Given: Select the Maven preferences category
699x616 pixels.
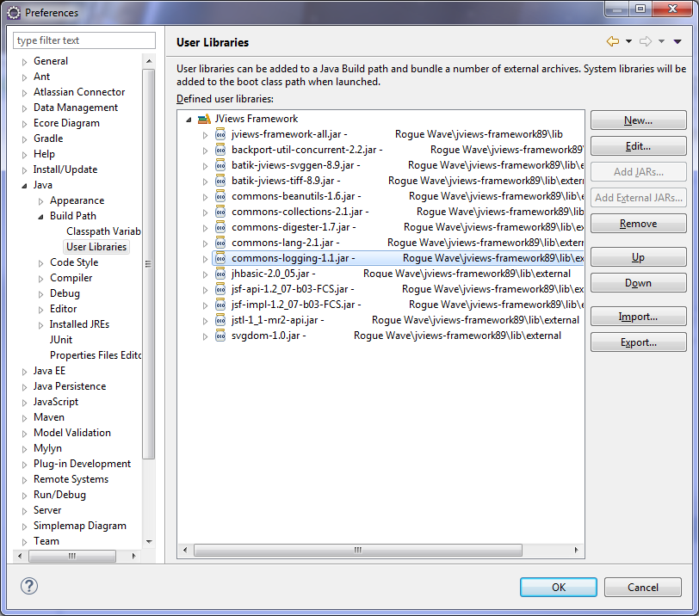Looking at the screenshot, I should 48,417.
